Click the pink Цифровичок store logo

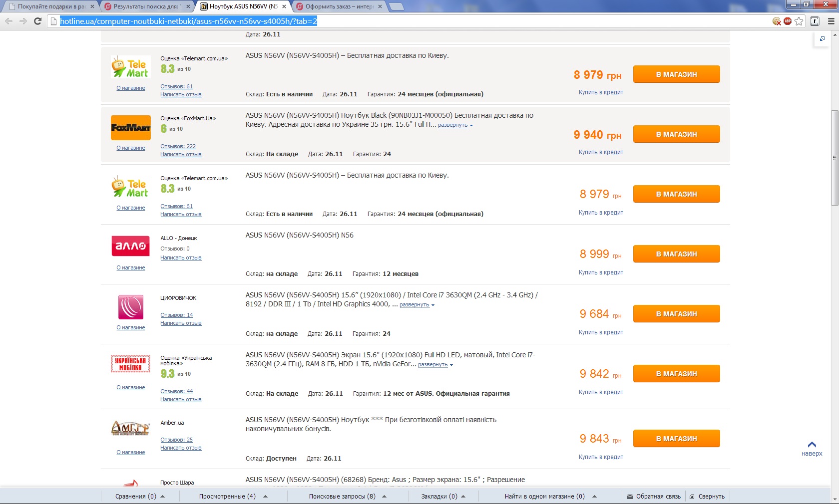pyautogui.click(x=131, y=307)
